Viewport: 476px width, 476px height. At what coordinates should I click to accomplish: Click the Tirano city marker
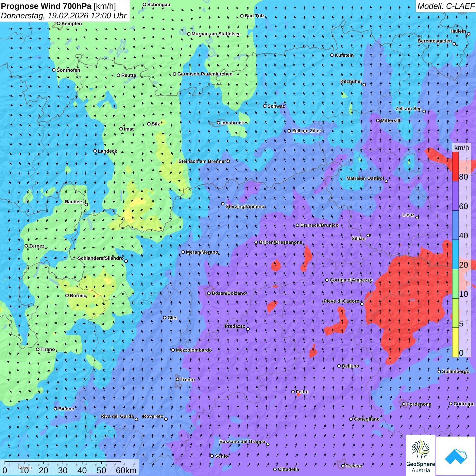pos(38,349)
